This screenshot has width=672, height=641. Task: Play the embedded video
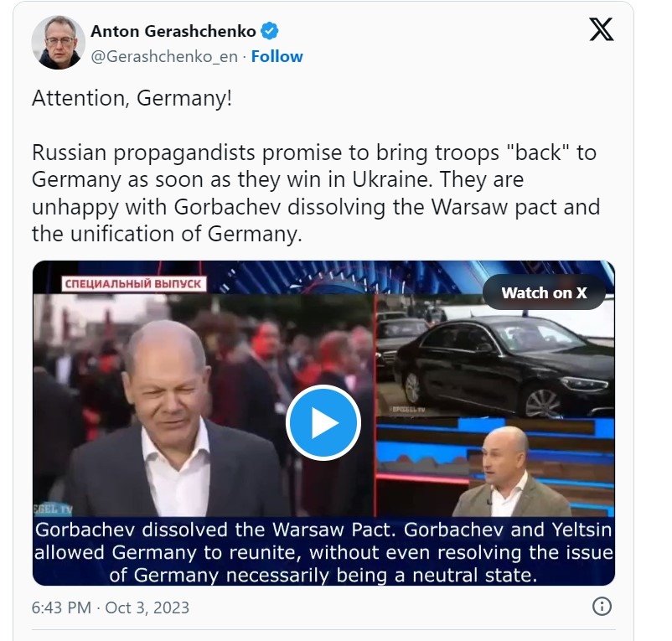323,422
